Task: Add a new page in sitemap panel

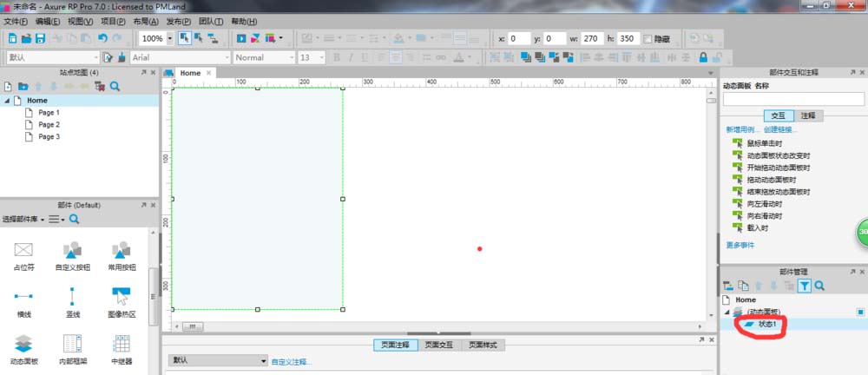Action: coord(8,87)
